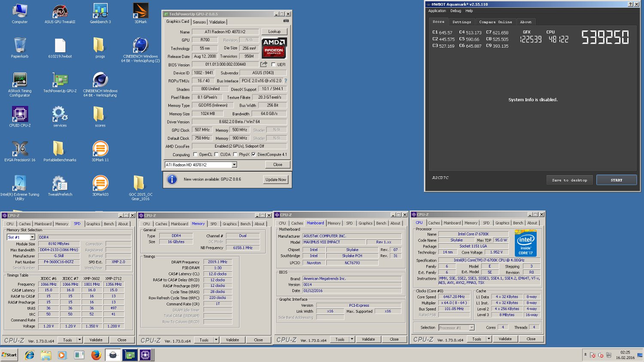Open the Slot #1 memory slot dropdown
This screenshot has height=362, width=644.
click(21, 237)
